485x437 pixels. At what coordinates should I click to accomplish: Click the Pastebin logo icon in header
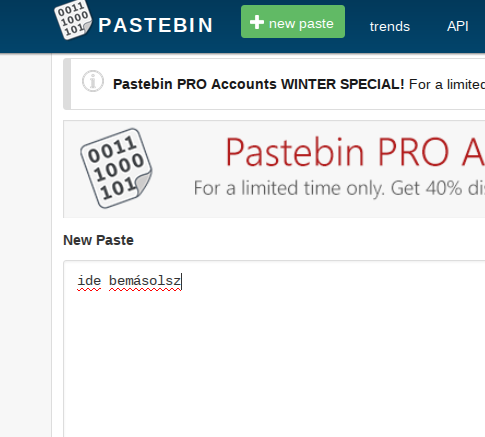point(73,20)
